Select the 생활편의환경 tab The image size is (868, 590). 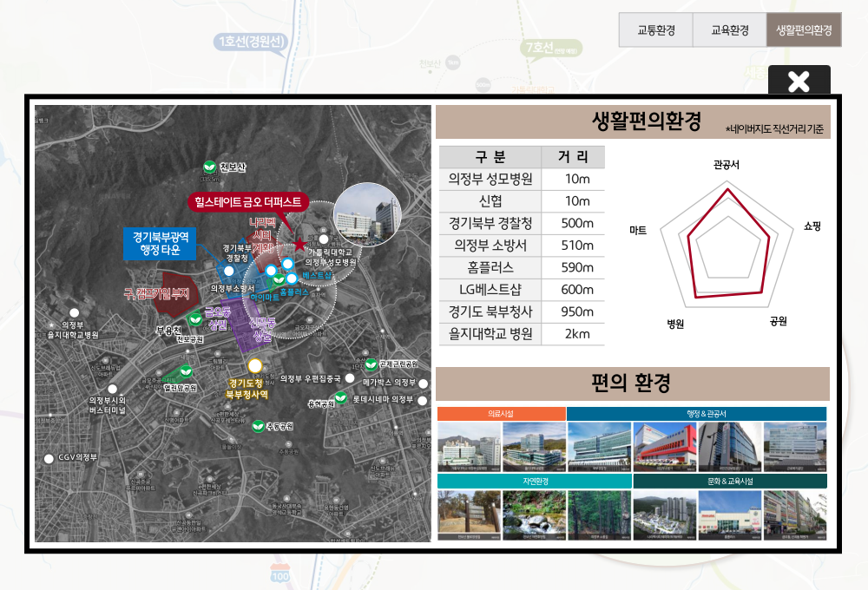[804, 29]
